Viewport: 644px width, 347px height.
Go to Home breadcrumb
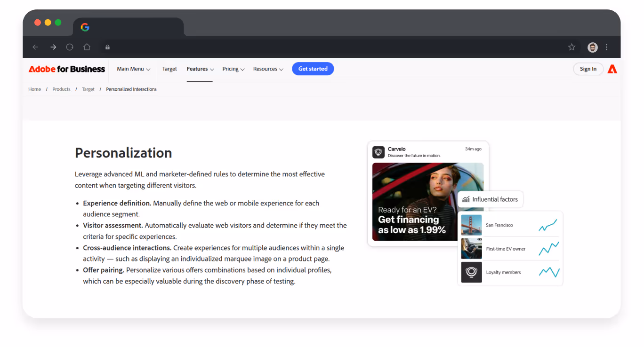tap(34, 89)
